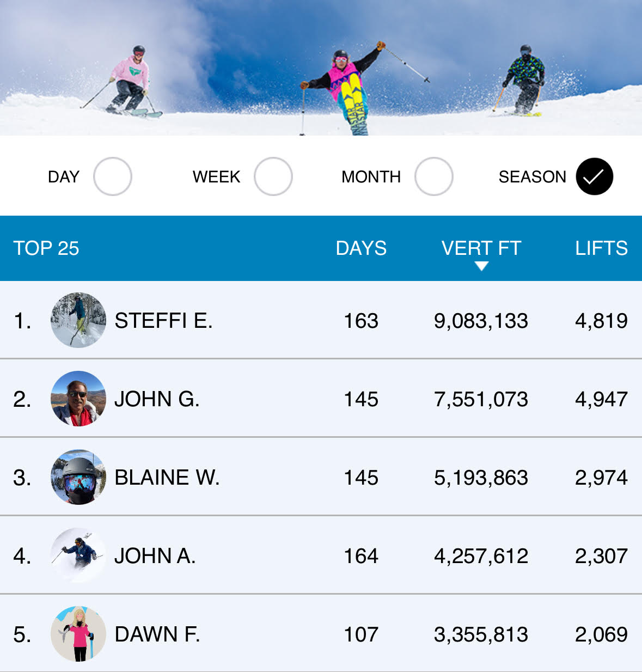
Task: Select the MONTH radio button
Action: (x=434, y=176)
